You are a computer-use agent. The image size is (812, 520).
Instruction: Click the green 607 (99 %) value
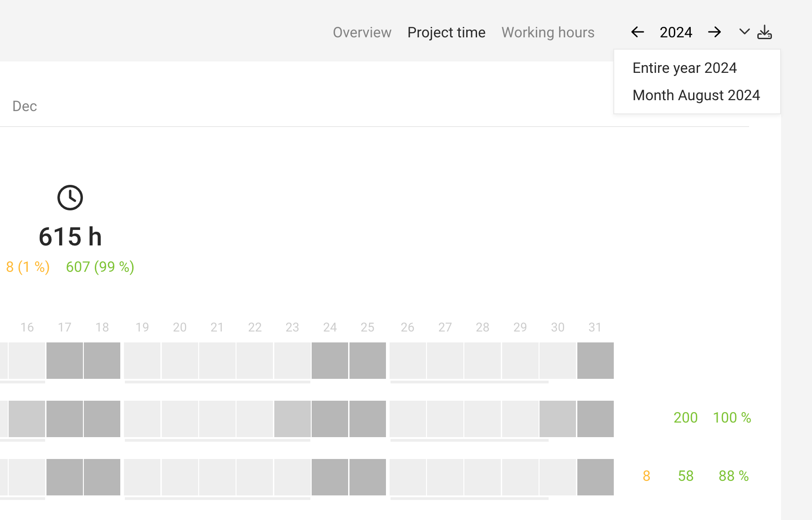click(x=100, y=267)
